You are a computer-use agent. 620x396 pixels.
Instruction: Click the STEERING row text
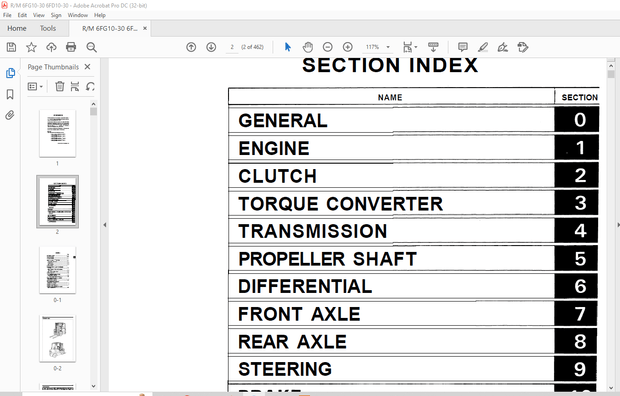[x=285, y=369]
